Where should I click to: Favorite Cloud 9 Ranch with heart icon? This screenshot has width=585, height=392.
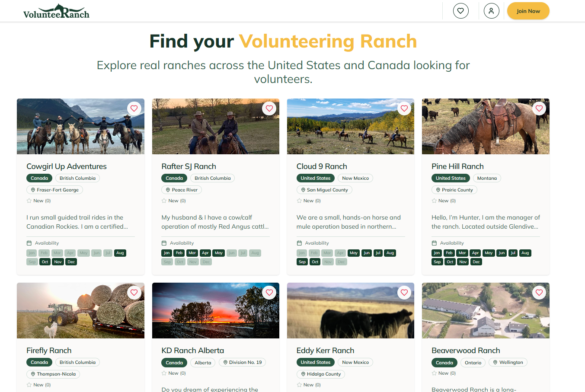coord(404,108)
